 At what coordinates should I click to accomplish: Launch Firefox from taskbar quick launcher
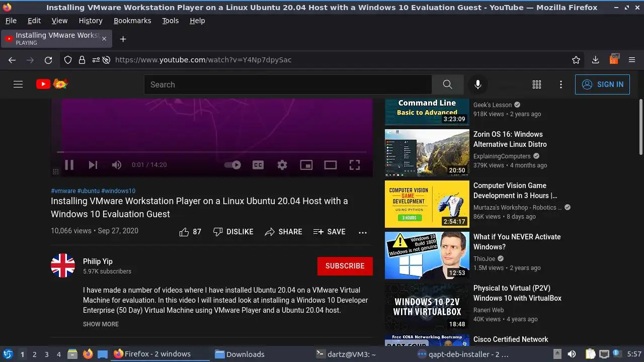88,354
